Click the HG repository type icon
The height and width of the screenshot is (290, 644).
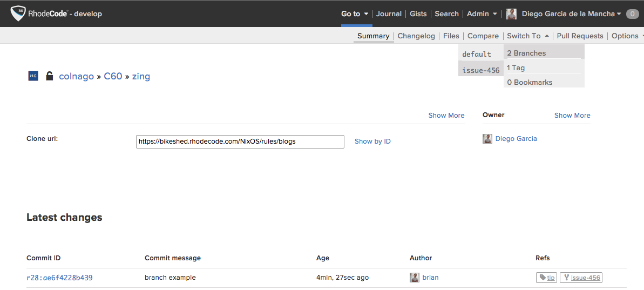coord(33,76)
